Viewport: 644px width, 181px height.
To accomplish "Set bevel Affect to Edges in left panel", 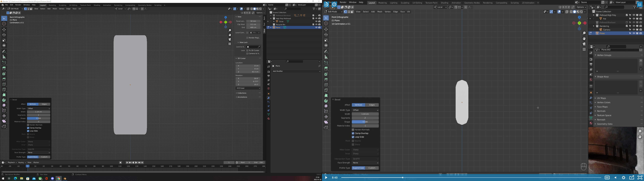I will (44, 104).
